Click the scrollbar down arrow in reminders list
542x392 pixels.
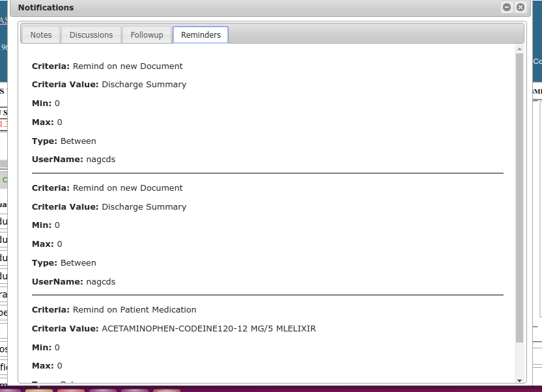pos(519,380)
